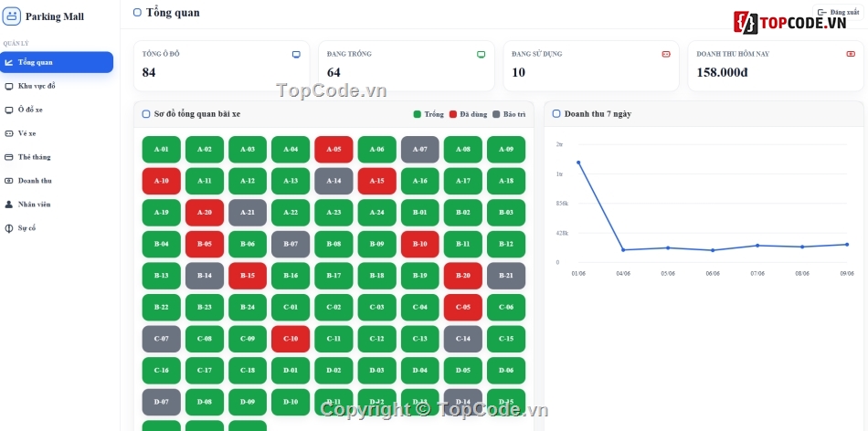Open the Nhân viên menu item
Screen dimensions: 868x431
click(57, 205)
